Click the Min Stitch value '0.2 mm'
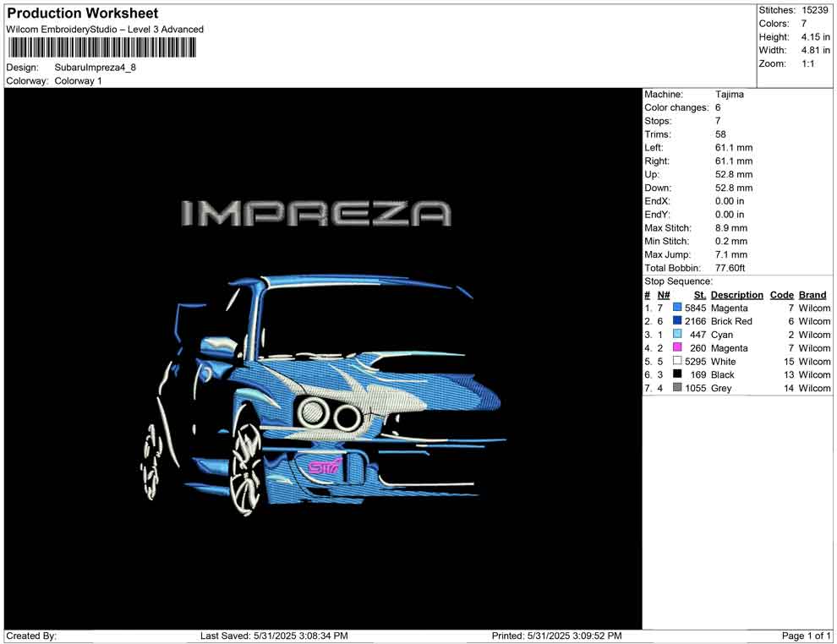Screen dimensions: 837x644 pyautogui.click(x=731, y=241)
